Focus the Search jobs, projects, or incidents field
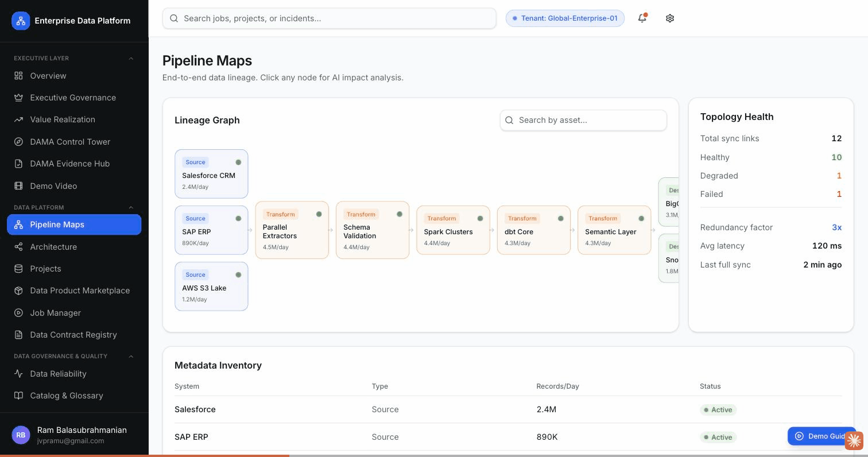This screenshot has width=868, height=457. pos(330,18)
